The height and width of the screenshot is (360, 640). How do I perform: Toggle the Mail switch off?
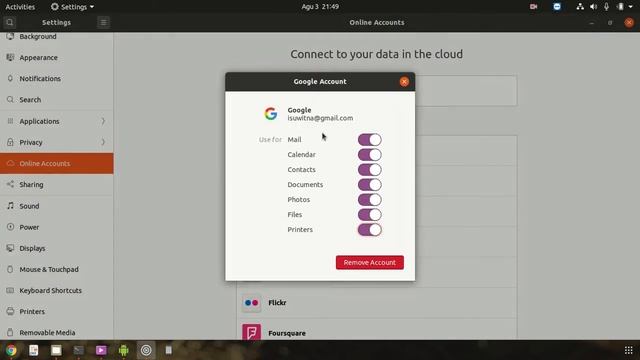pos(369,140)
